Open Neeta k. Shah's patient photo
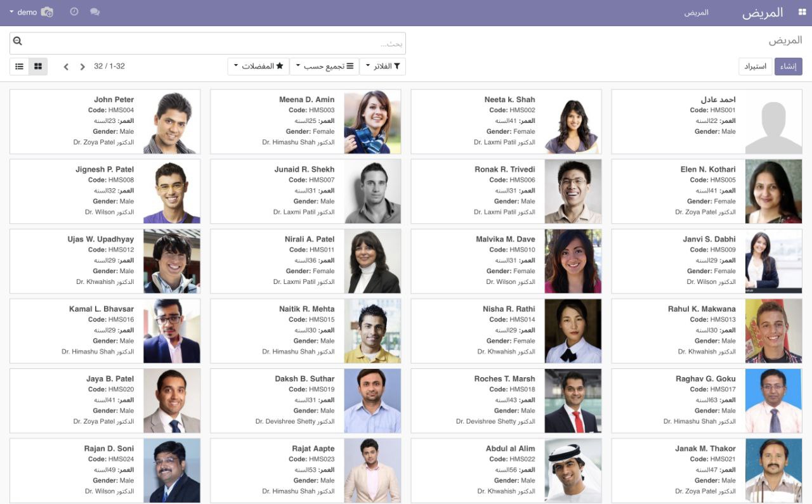The image size is (812, 504). [573, 122]
